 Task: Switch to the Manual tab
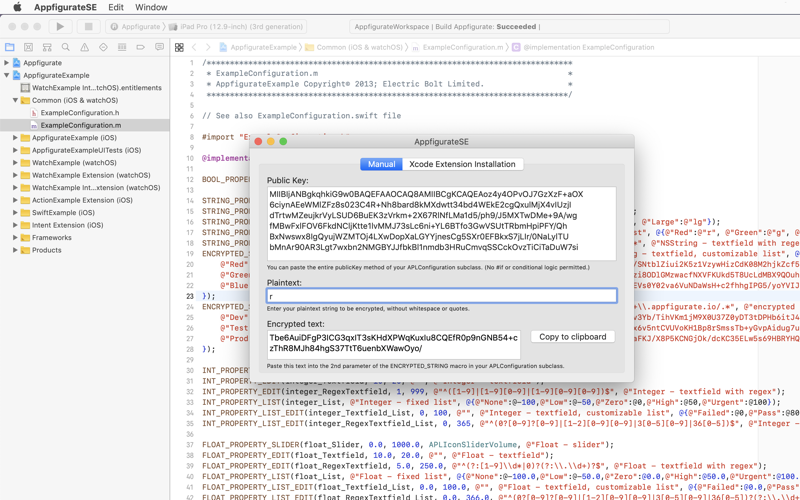coord(381,164)
